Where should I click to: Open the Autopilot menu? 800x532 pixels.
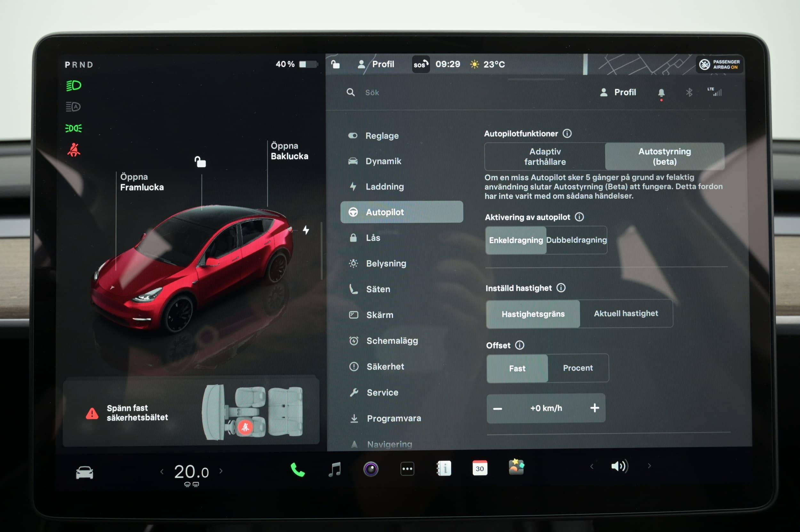(x=402, y=212)
